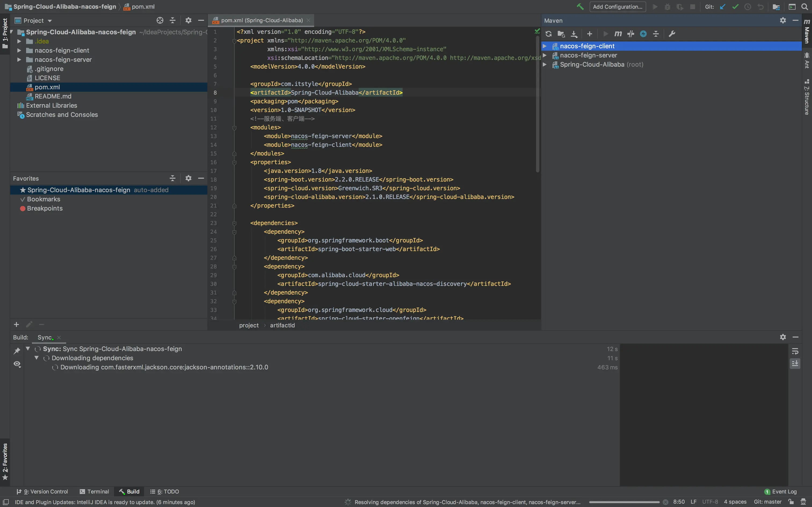The image size is (812, 507).
Task: Toggle Maven offline mode
Action: tap(630, 34)
